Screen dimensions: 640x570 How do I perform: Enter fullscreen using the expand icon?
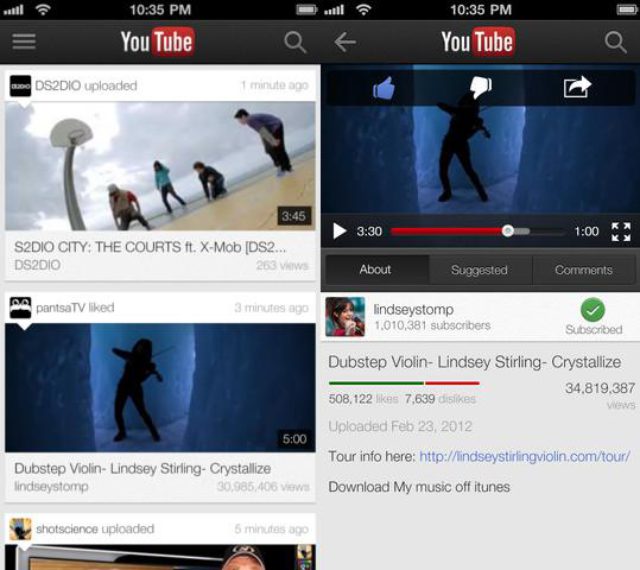pos(621,232)
